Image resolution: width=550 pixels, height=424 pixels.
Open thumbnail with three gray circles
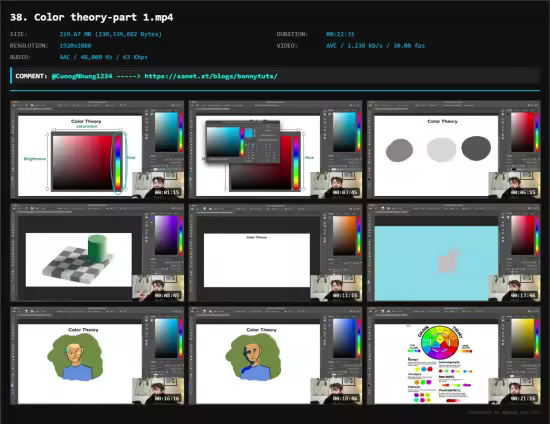[454, 150]
